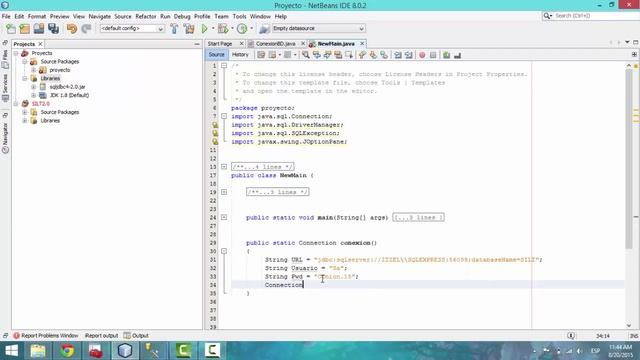640x360 pixels.
Task: Click the New Project toolbar icon
Action: coord(24,29)
